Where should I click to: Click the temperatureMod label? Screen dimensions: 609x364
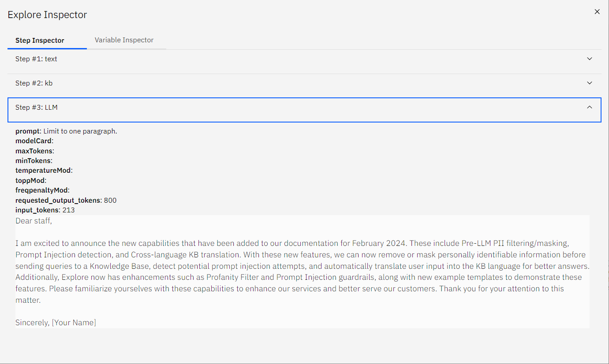[43, 170]
